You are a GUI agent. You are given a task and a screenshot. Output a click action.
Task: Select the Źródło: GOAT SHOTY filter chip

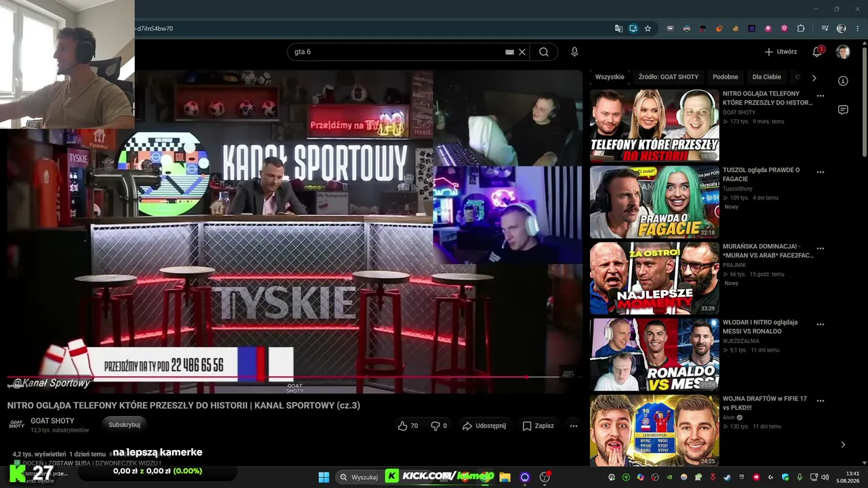(x=668, y=77)
